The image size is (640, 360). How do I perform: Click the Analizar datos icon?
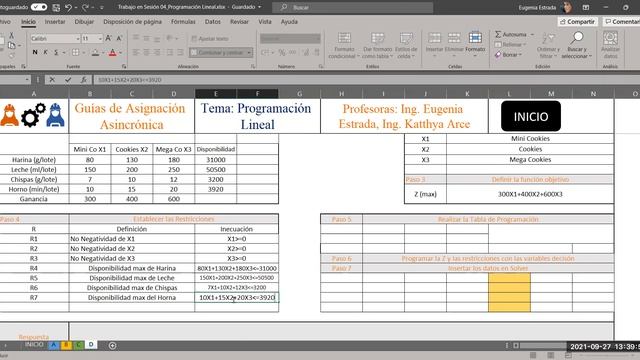pos(610,45)
